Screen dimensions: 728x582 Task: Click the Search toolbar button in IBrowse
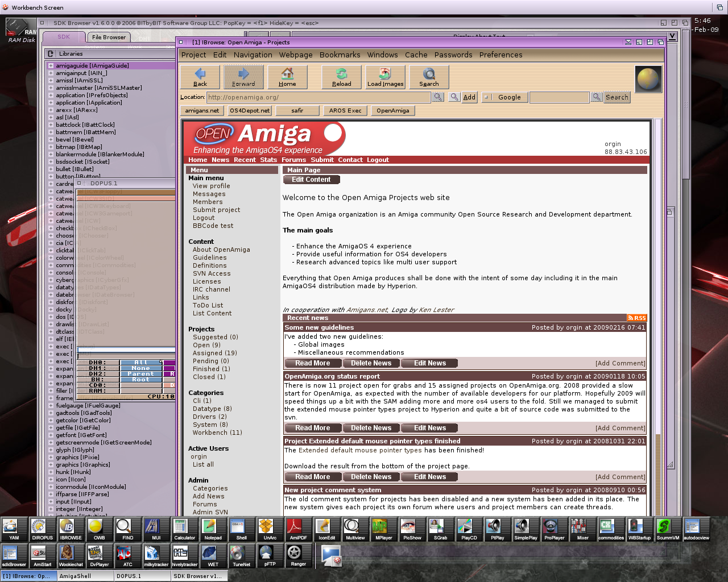(429, 77)
